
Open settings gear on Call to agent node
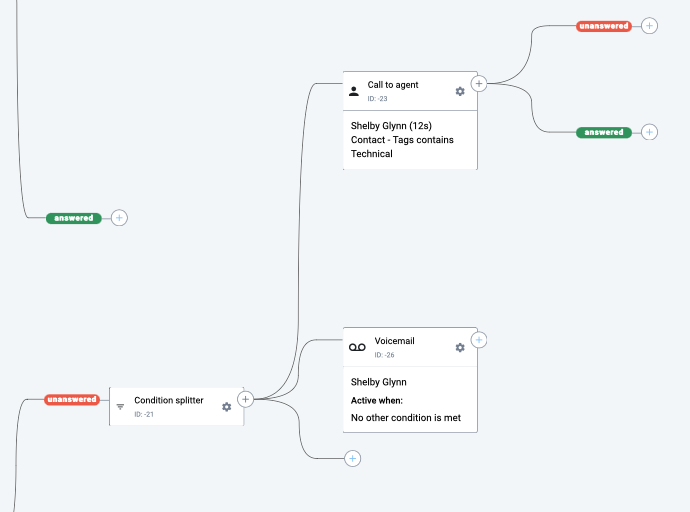tap(460, 91)
